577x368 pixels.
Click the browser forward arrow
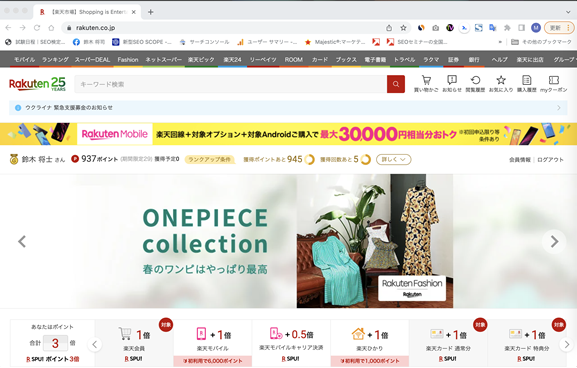coord(22,28)
